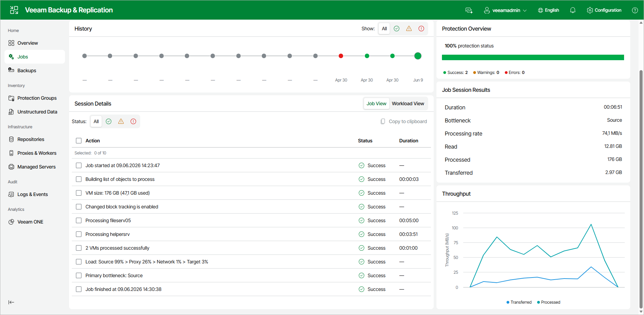The image size is (644, 315).
Task: Click the Duration value 00:06:51
Action: tap(613, 107)
